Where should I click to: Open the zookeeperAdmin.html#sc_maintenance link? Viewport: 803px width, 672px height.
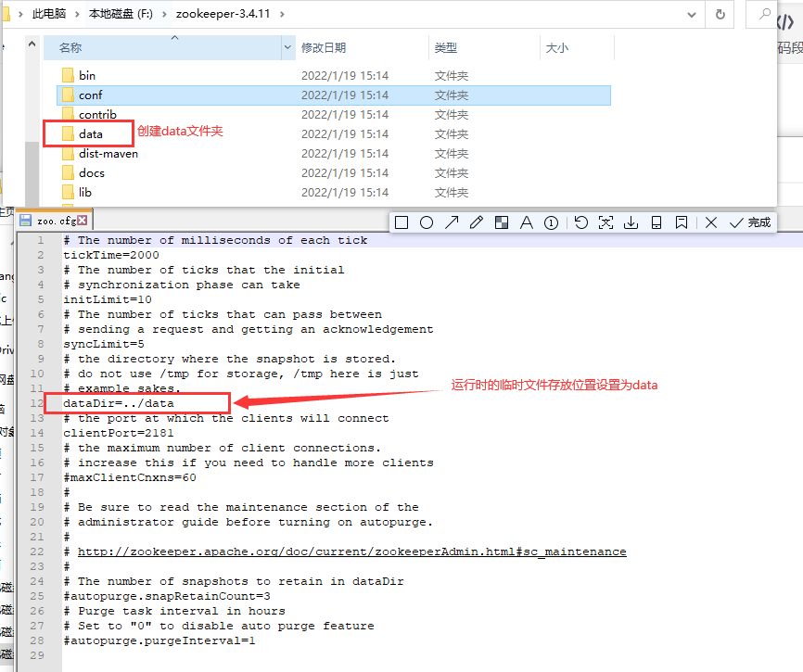click(351, 552)
